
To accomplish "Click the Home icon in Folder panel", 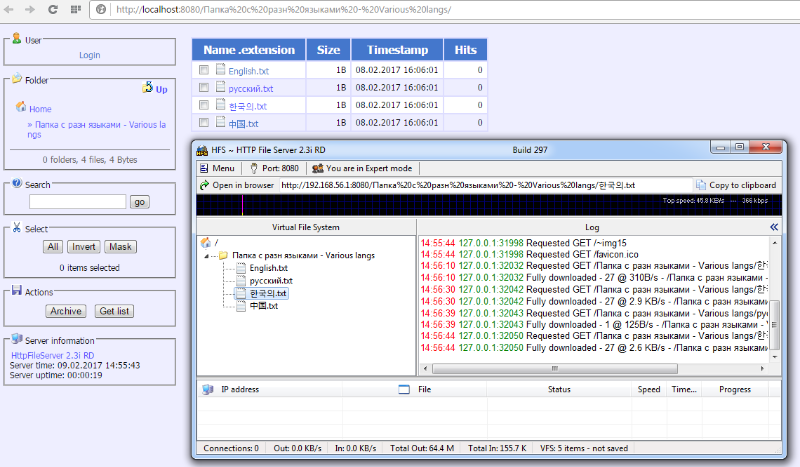I will (21, 108).
